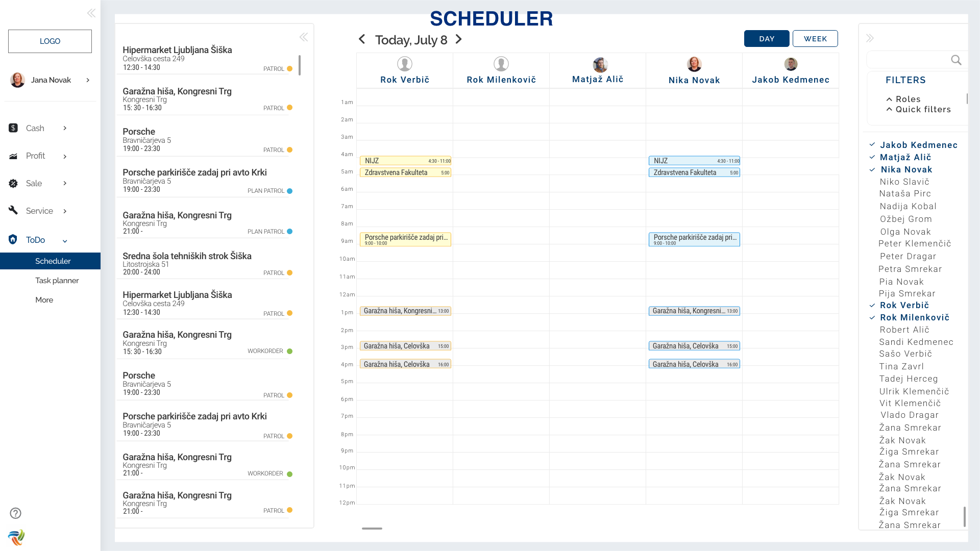Switch to WEEK view tab
Viewport: 980px width, 551px height.
tap(815, 38)
